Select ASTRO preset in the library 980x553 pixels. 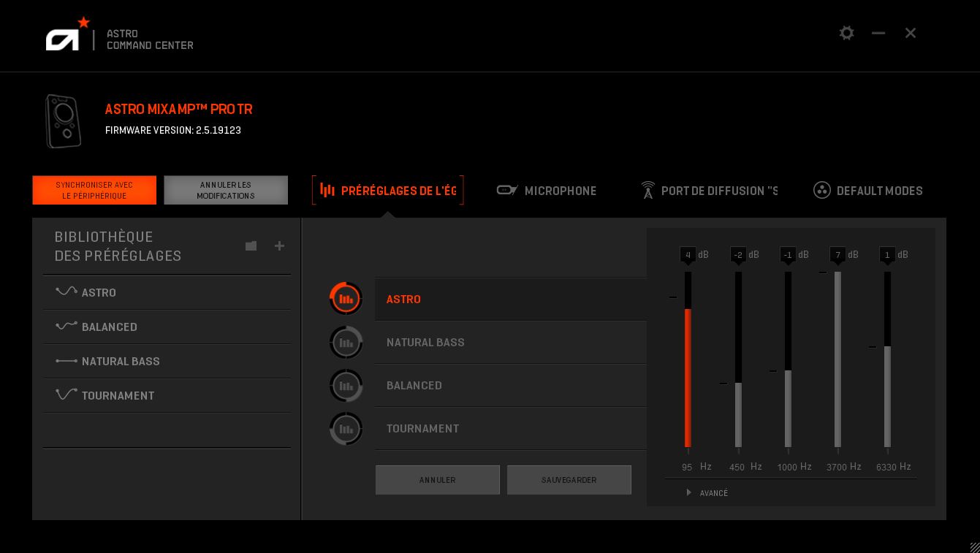167,292
